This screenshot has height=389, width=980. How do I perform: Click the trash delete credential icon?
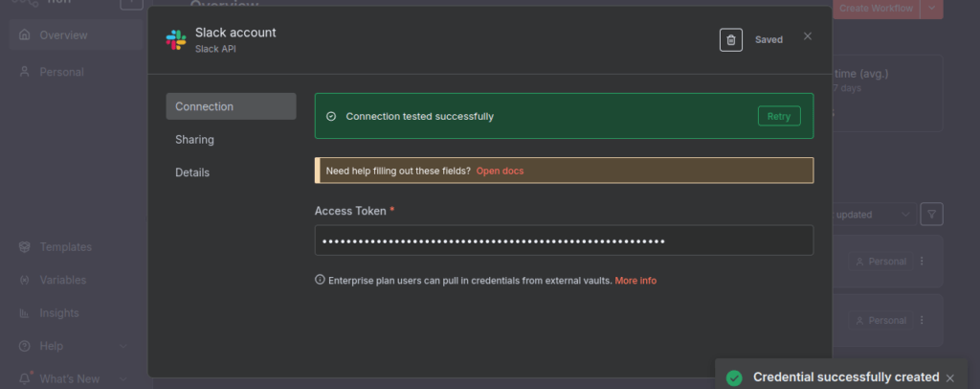click(730, 39)
